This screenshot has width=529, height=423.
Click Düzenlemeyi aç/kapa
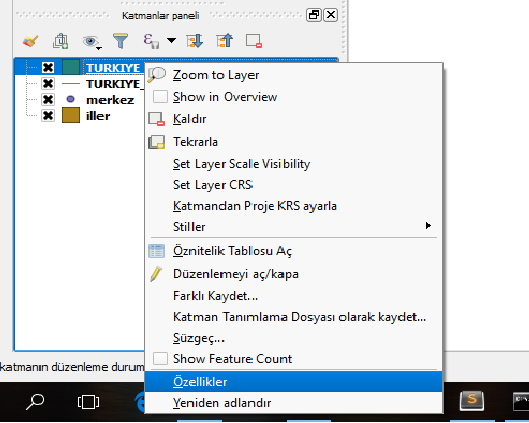pyautogui.click(x=294, y=274)
